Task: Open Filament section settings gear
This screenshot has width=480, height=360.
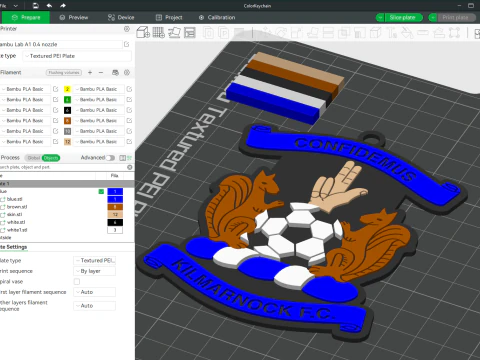Action: [127, 72]
